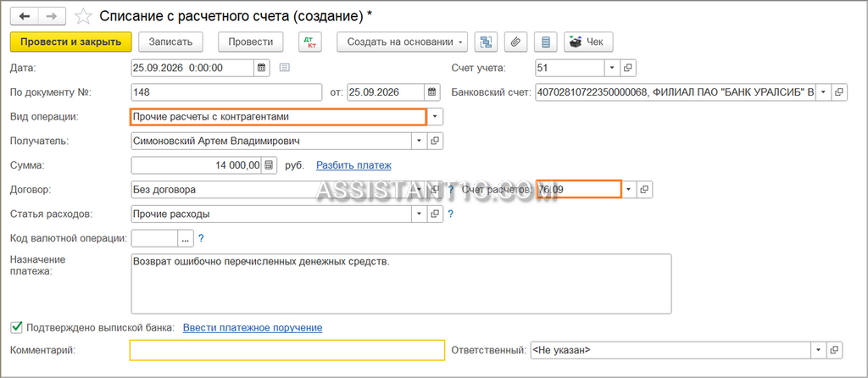The width and height of the screenshot is (868, 378).
Task: Click help question mark next to Договор
Action: pyautogui.click(x=451, y=189)
